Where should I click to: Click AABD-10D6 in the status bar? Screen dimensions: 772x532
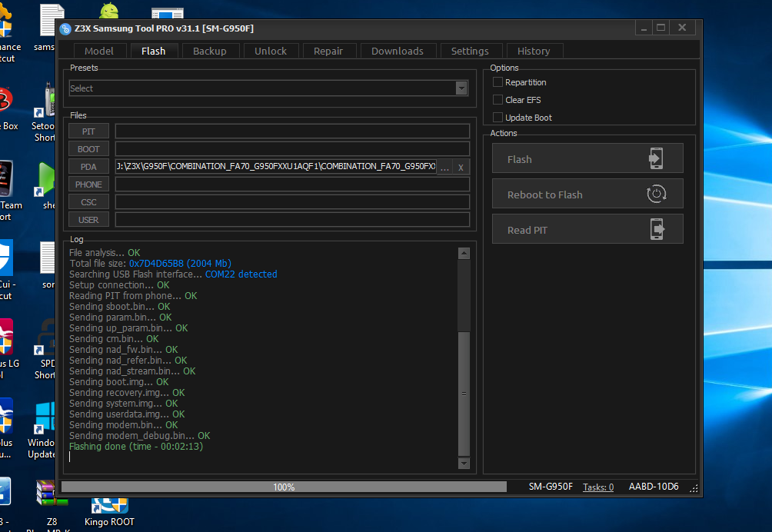tap(654, 487)
